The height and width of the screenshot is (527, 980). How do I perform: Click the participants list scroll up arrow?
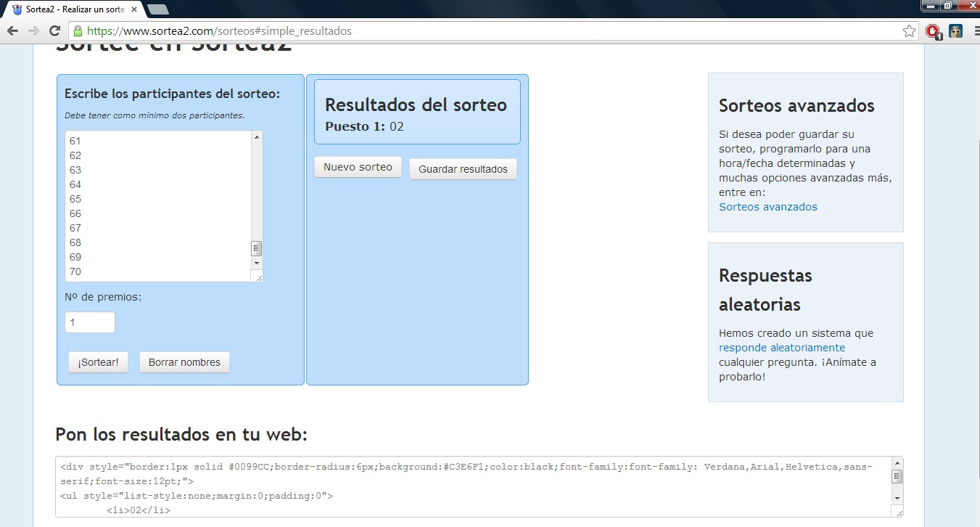pos(257,137)
